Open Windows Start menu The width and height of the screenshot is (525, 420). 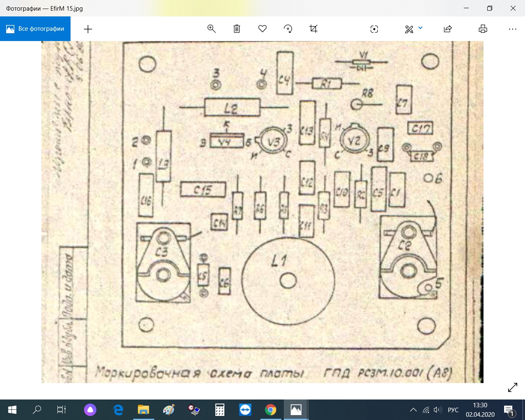pyautogui.click(x=12, y=410)
